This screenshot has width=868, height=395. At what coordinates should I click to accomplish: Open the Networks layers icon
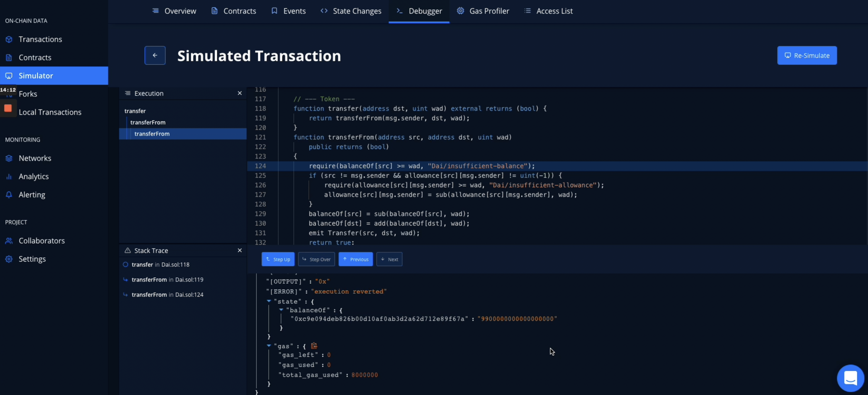[9, 158]
